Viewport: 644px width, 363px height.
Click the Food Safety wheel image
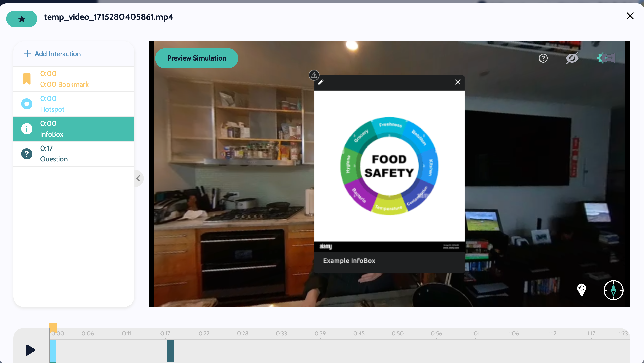click(x=389, y=166)
